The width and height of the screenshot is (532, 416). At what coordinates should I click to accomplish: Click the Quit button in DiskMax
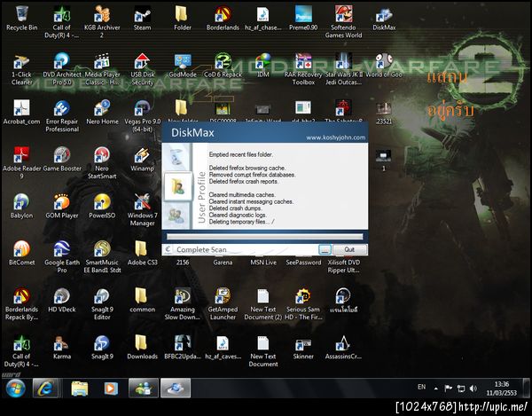(x=349, y=249)
